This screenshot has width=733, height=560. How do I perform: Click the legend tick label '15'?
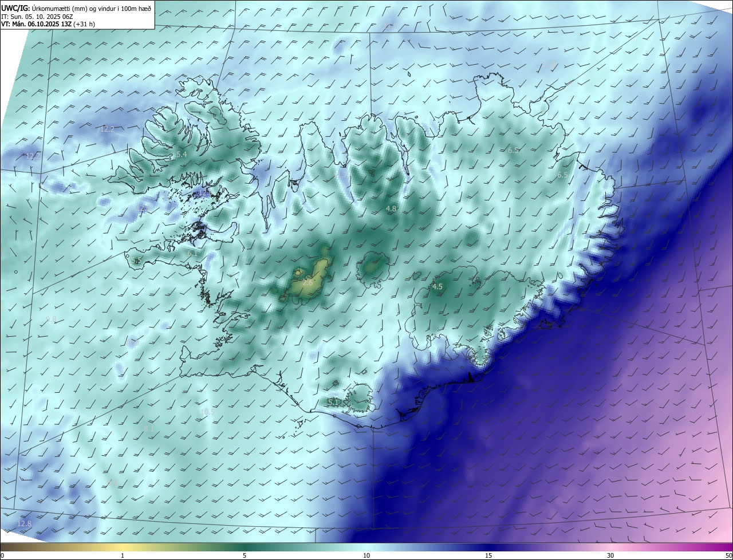coord(488,555)
